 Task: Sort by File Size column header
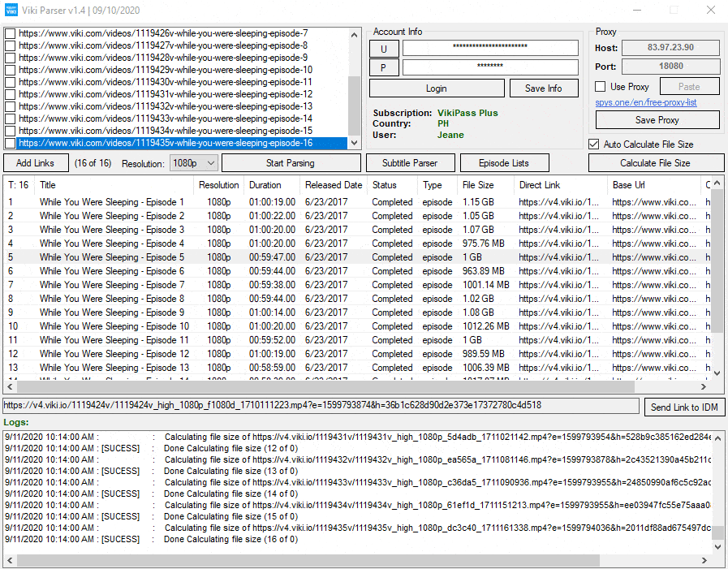pos(485,185)
